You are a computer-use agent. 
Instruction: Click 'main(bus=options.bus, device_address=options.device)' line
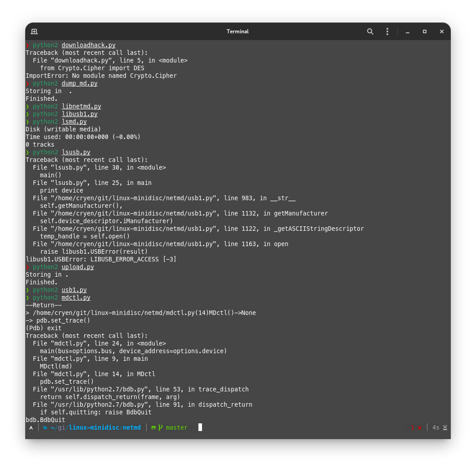[x=134, y=351]
